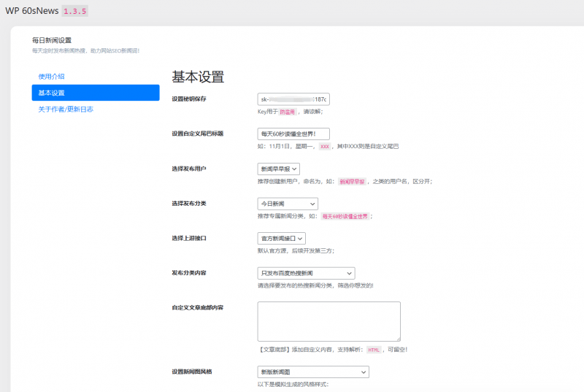584x392 pixels.
Task: Click the 每天60秒读懂全世界 category hint
Action: (345, 216)
